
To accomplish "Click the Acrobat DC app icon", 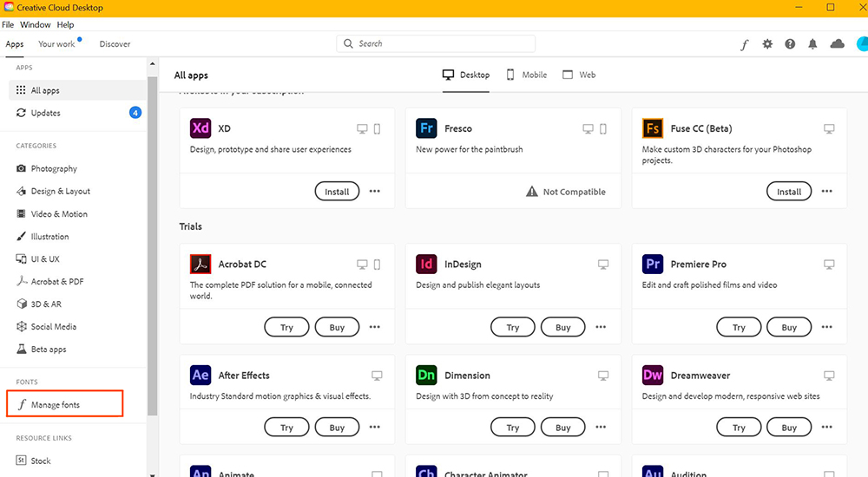I will click(x=201, y=264).
